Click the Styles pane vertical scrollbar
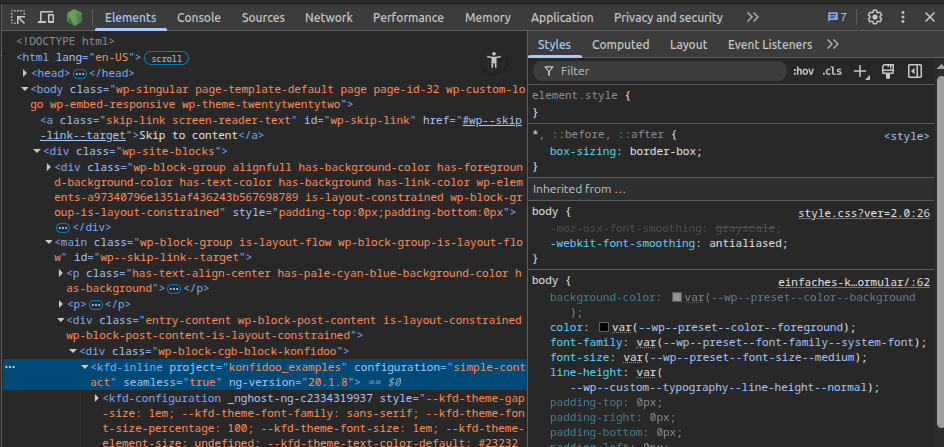The image size is (944, 447). [x=940, y=253]
